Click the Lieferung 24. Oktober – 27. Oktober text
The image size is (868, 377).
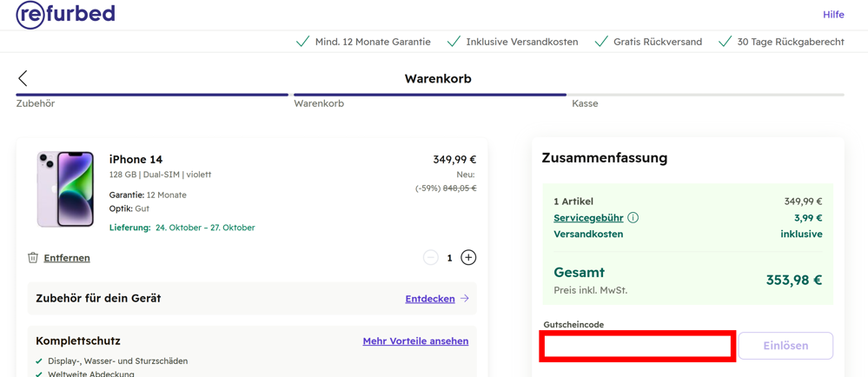coord(182,228)
